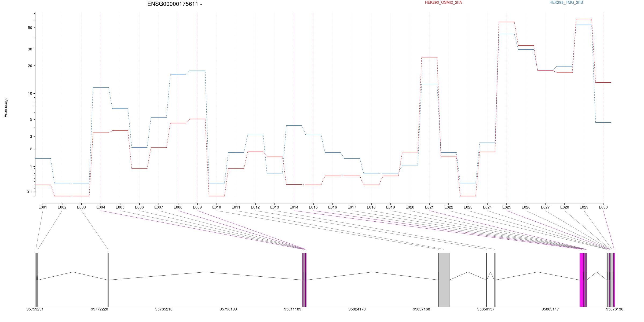The height and width of the screenshot is (322, 644).
Task: Click exon label E017
Action: (x=352, y=207)
